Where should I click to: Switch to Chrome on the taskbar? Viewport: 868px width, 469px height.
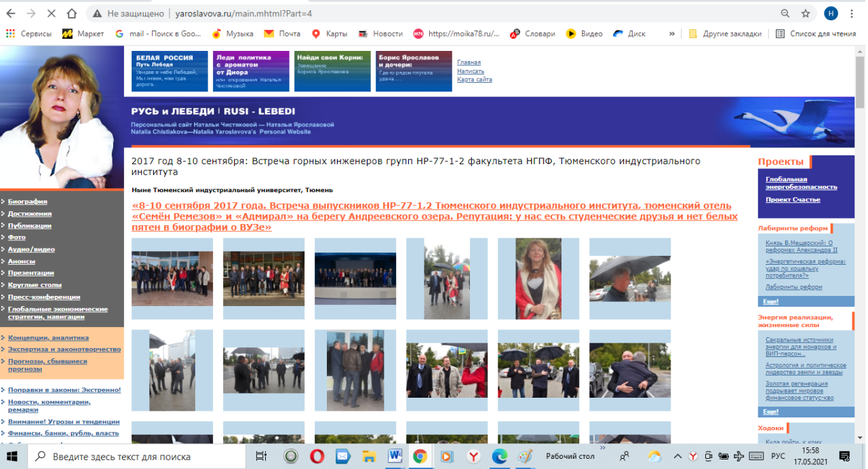coord(420,456)
